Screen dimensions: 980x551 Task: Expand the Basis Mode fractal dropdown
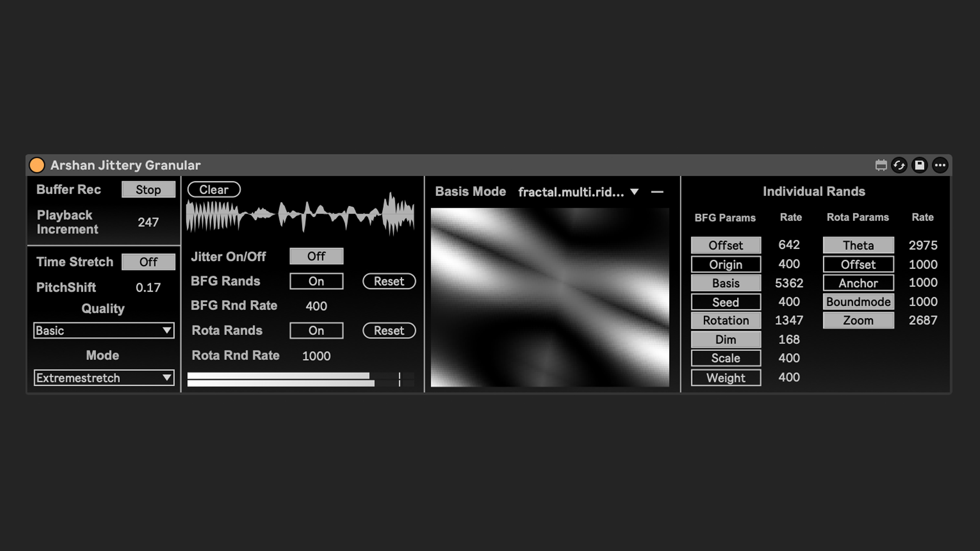pyautogui.click(x=578, y=192)
